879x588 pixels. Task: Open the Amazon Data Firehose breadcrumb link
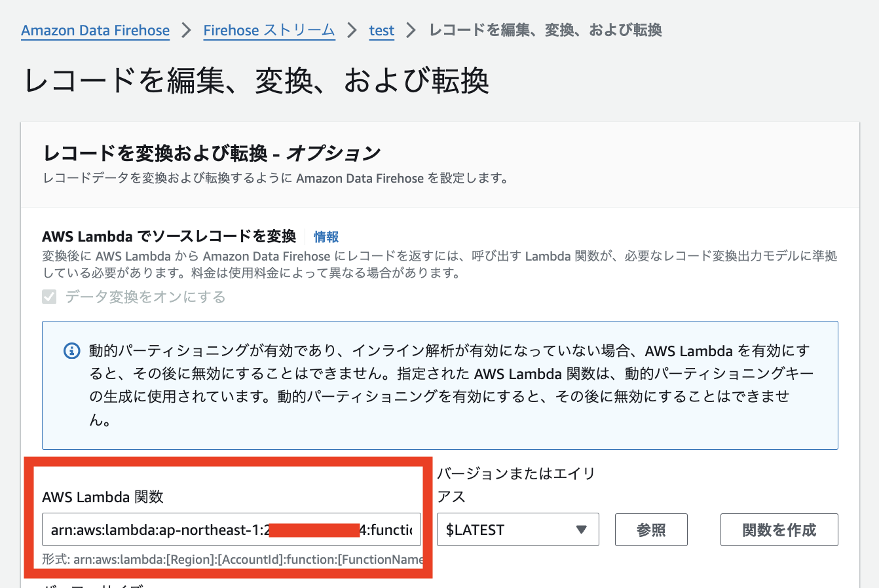95,30
